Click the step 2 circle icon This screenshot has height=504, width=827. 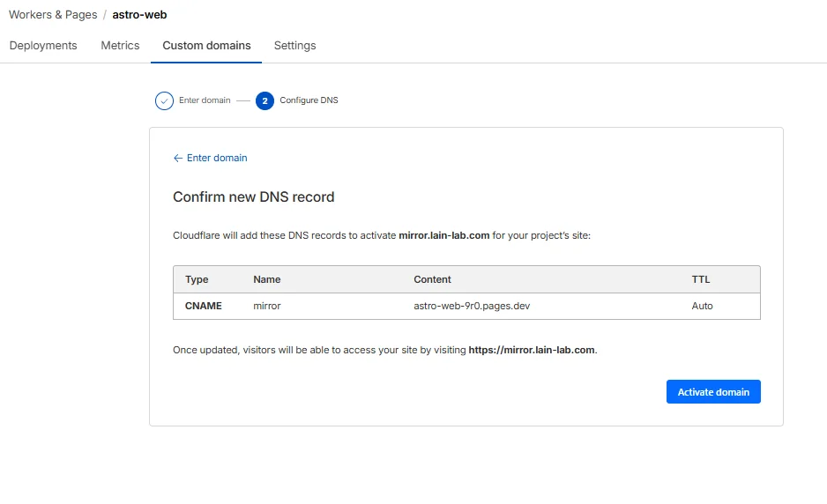(x=264, y=100)
